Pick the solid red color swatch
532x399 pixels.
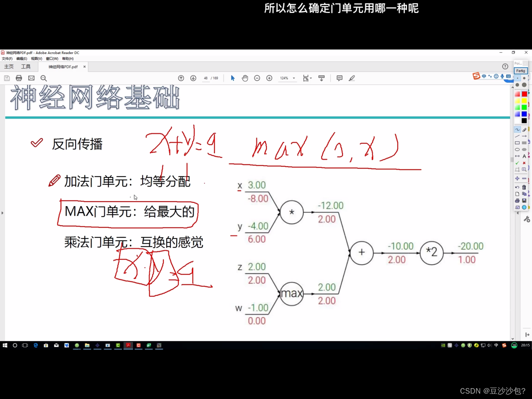(524, 94)
